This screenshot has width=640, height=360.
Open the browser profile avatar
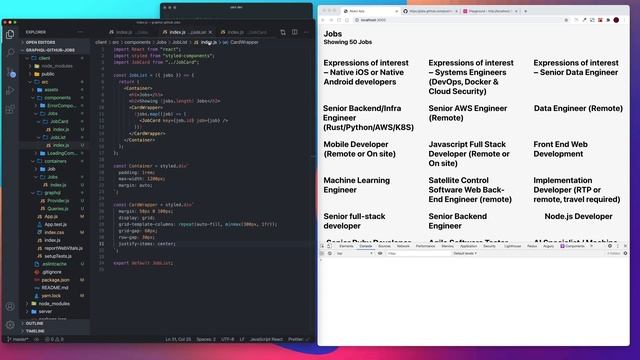[x=616, y=20]
